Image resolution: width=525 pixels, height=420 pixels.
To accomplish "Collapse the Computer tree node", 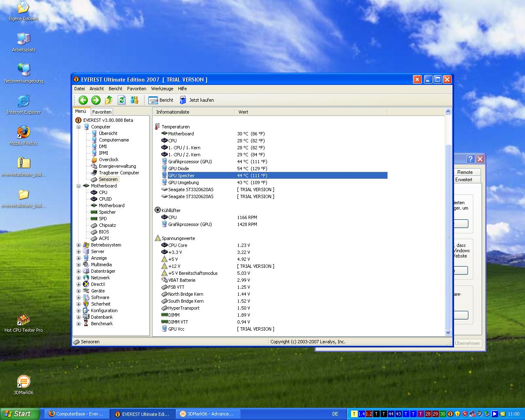I will (x=79, y=127).
